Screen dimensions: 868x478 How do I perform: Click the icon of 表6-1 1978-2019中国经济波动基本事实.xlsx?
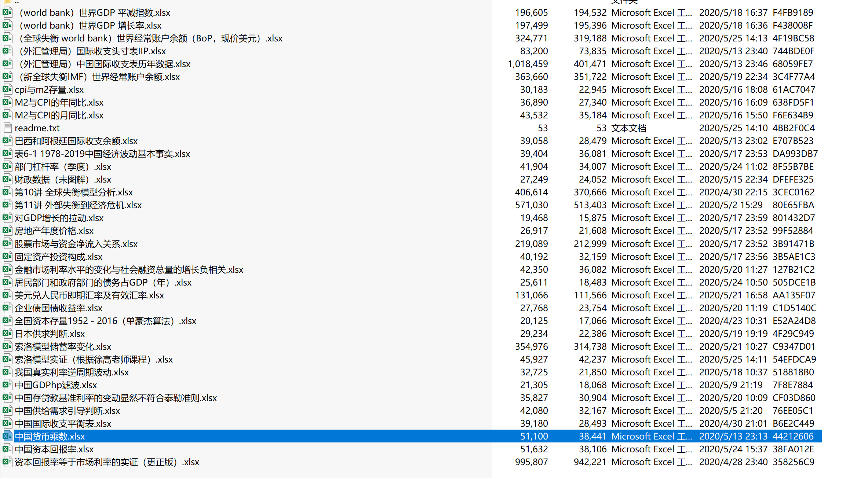point(7,154)
